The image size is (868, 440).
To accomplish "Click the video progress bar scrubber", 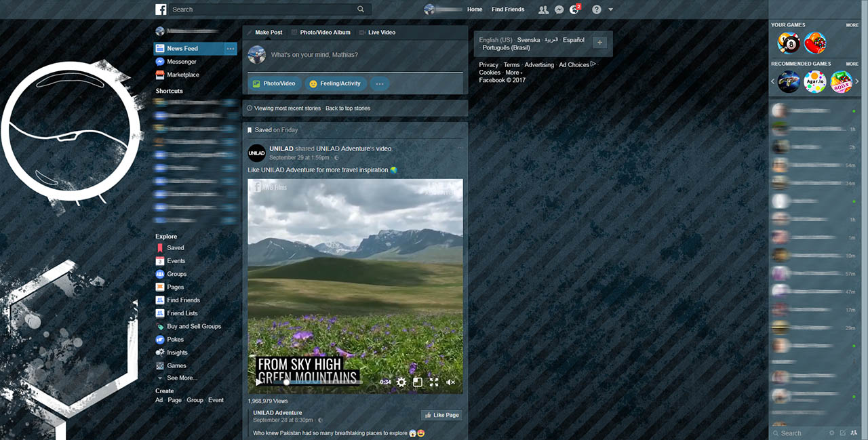I will tap(287, 382).
